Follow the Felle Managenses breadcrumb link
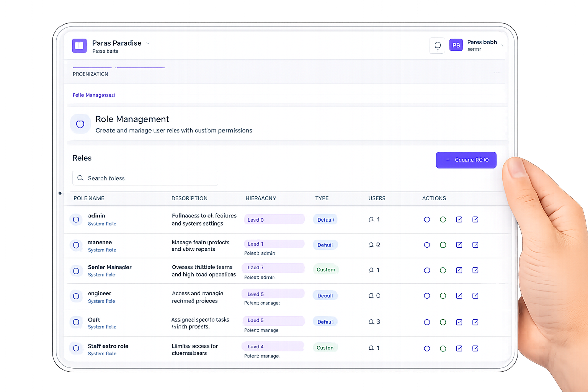This screenshot has height=392, width=588. point(94,95)
